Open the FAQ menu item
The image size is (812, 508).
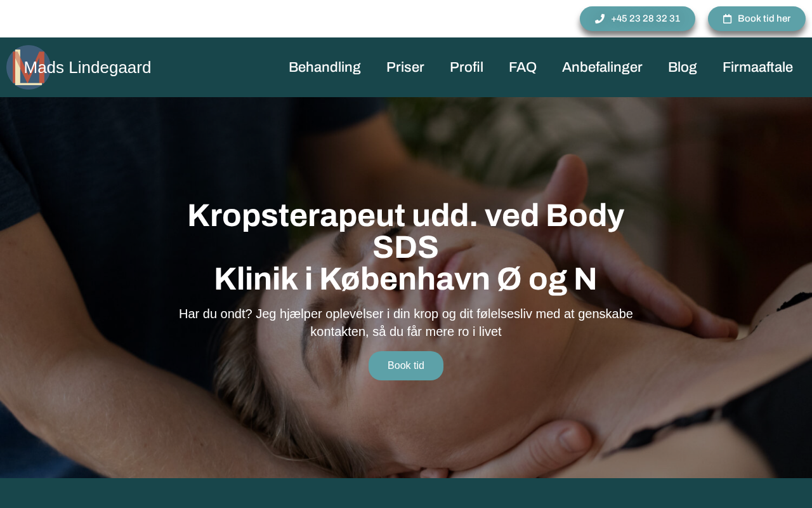[523, 67]
